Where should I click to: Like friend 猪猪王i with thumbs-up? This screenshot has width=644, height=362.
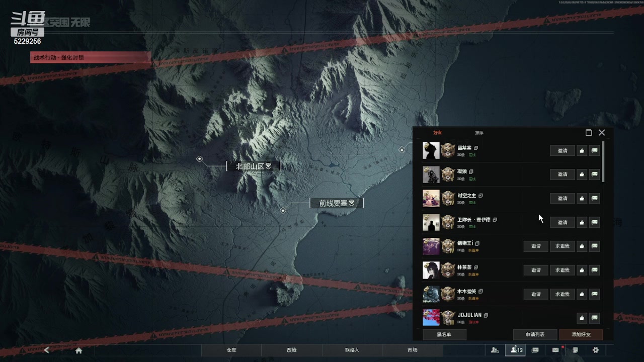[582, 246]
